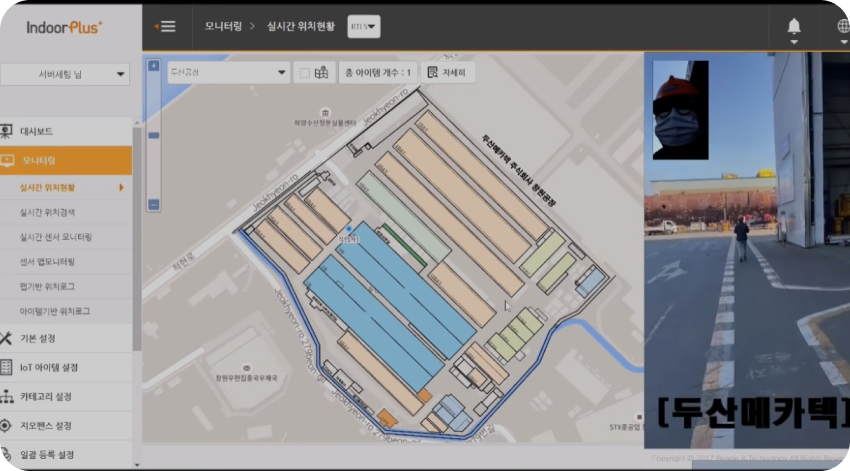
Task: Click the map zoom slider handle
Action: coord(153,135)
